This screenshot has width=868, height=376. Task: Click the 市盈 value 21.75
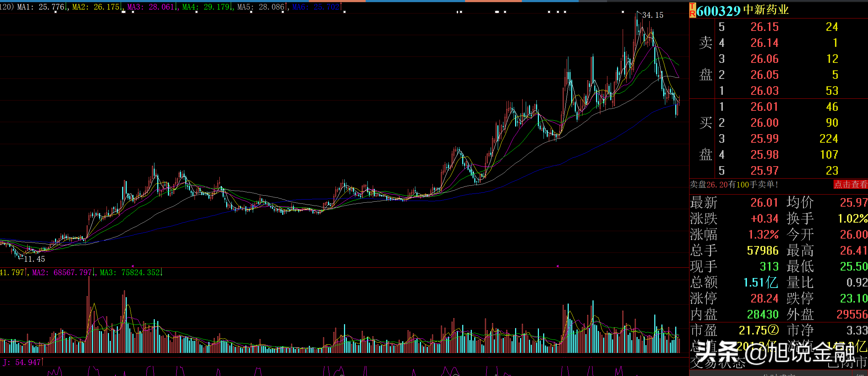(x=753, y=331)
